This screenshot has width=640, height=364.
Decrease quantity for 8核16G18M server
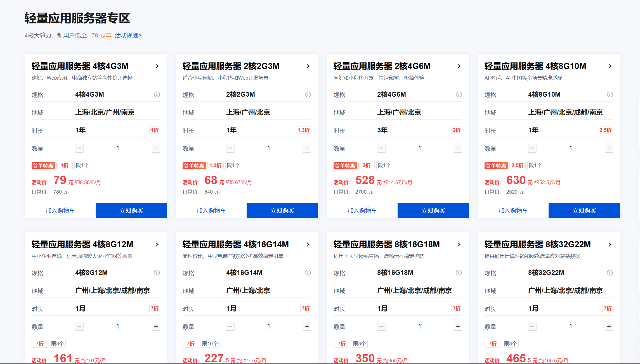381,326
